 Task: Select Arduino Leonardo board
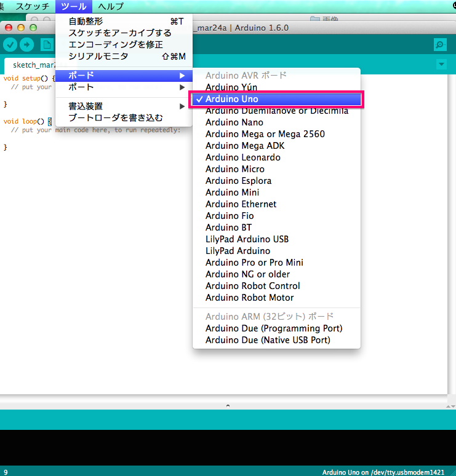tap(276, 157)
